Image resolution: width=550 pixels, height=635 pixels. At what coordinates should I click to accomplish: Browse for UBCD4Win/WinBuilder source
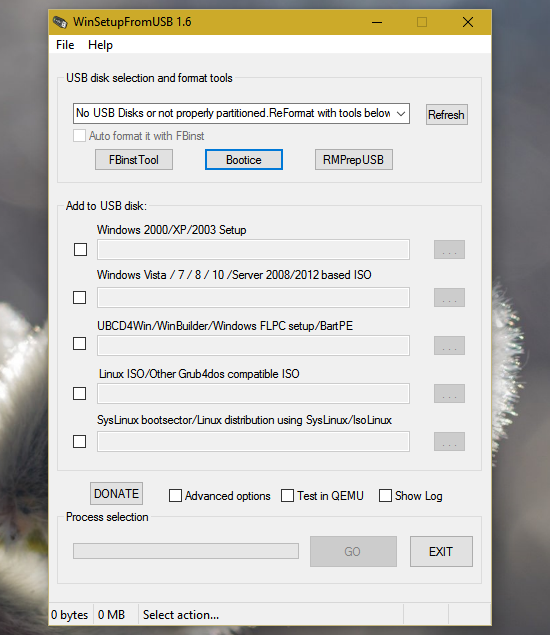coord(449,345)
